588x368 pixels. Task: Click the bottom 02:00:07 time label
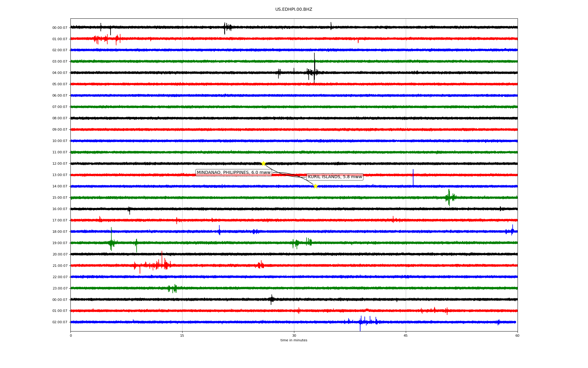click(60, 322)
